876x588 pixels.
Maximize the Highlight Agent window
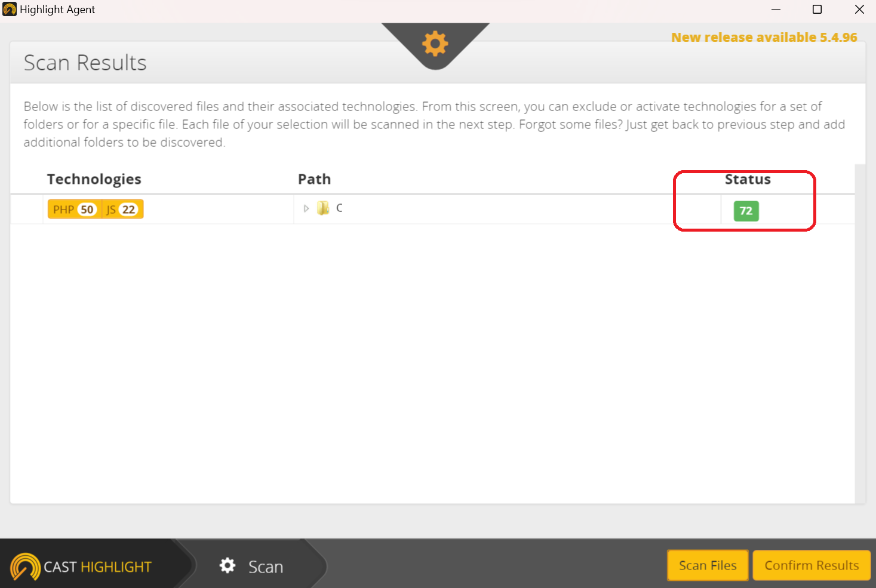coord(817,10)
